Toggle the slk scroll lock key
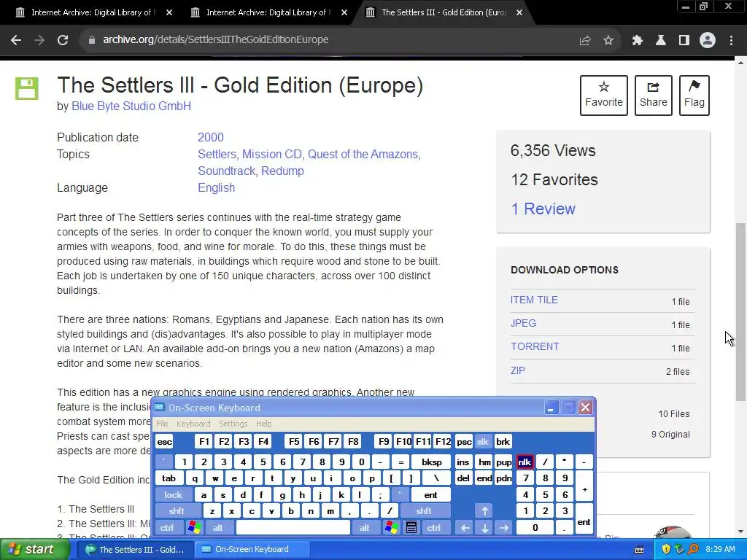This screenshot has width=747, height=560. [483, 442]
